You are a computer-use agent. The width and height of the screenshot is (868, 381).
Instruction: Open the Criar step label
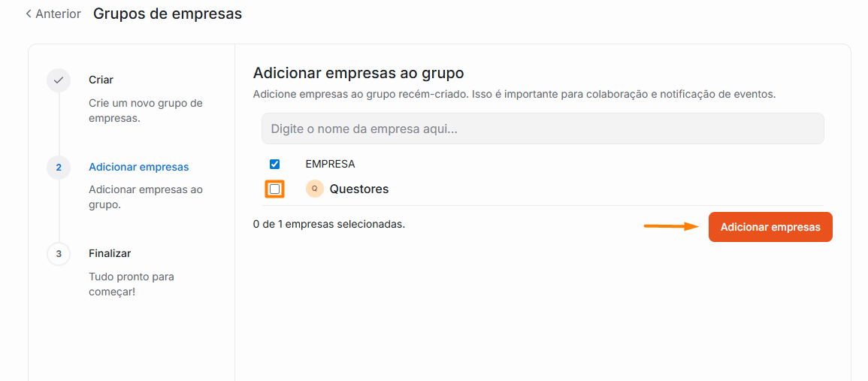click(x=101, y=80)
